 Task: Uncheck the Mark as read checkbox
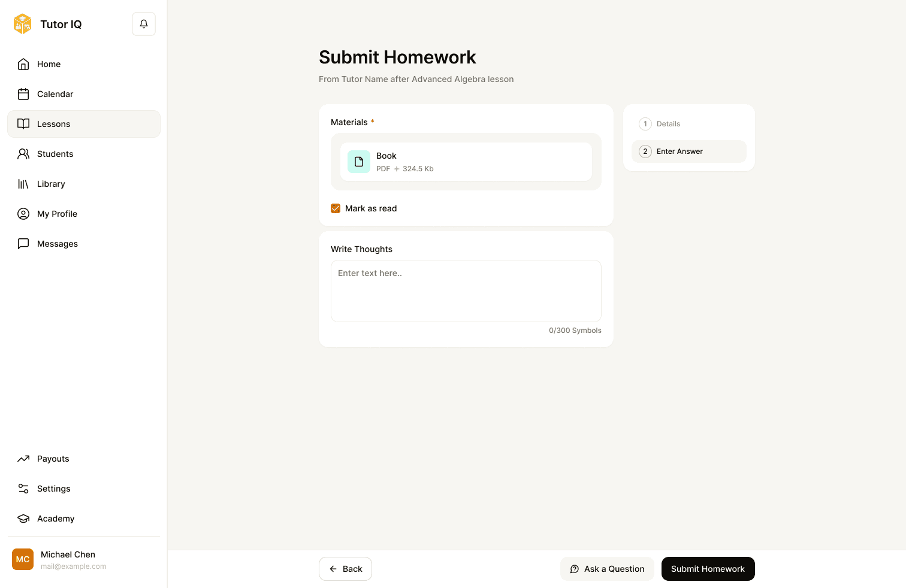(336, 208)
